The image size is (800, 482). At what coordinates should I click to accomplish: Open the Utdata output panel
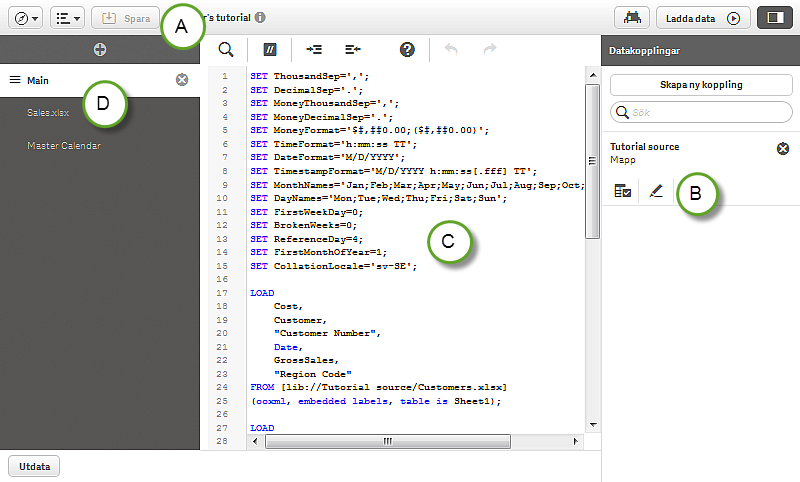click(34, 467)
